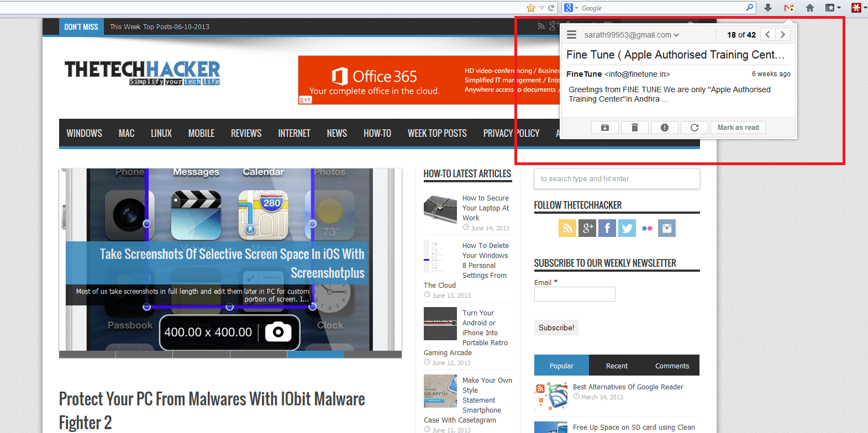Open the Google Reader alternatives thumbnail
868x433 pixels.
coord(551,395)
